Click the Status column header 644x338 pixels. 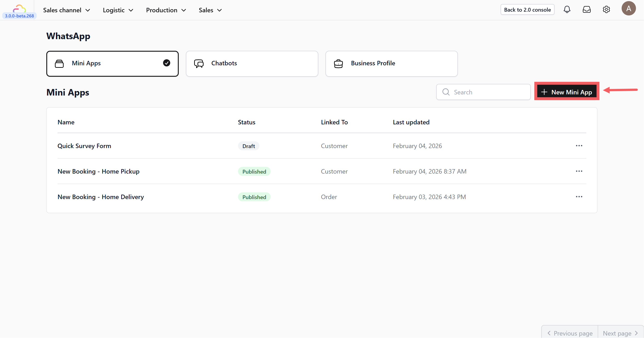(x=247, y=122)
